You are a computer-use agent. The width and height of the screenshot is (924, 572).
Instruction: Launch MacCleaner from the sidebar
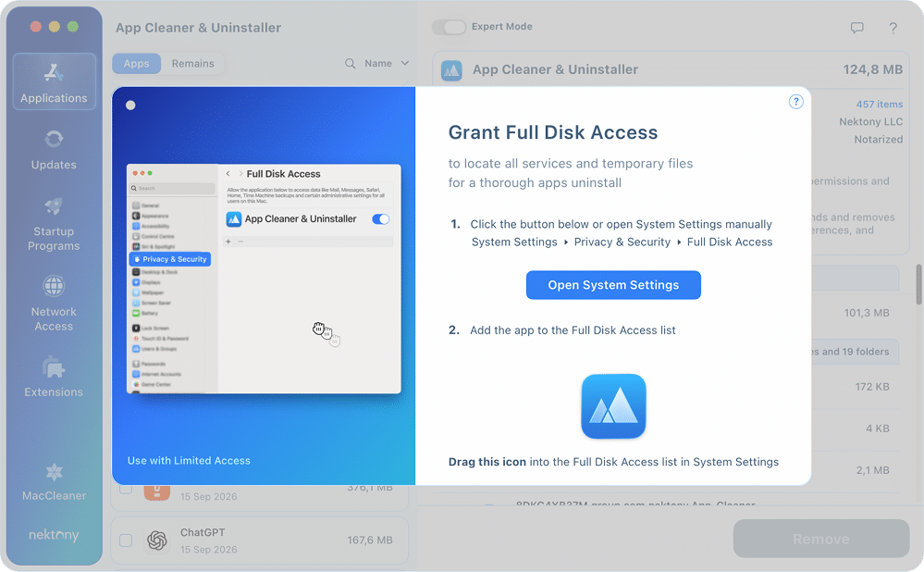click(54, 481)
